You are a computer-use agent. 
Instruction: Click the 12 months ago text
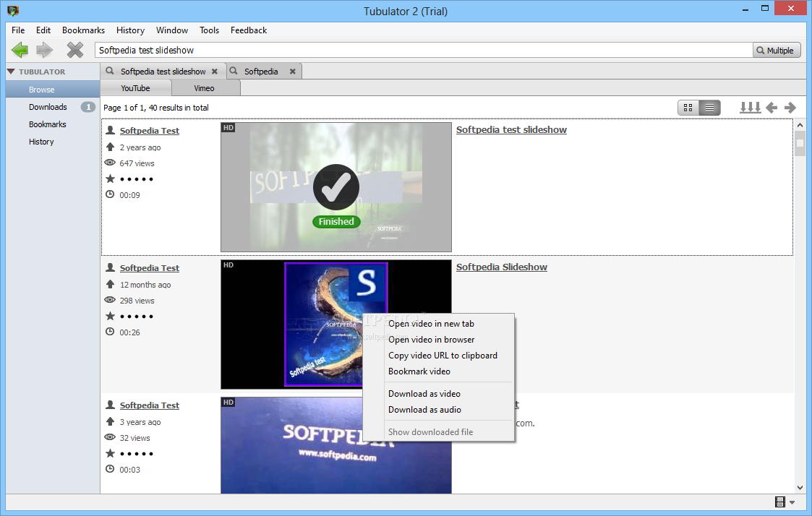145,285
